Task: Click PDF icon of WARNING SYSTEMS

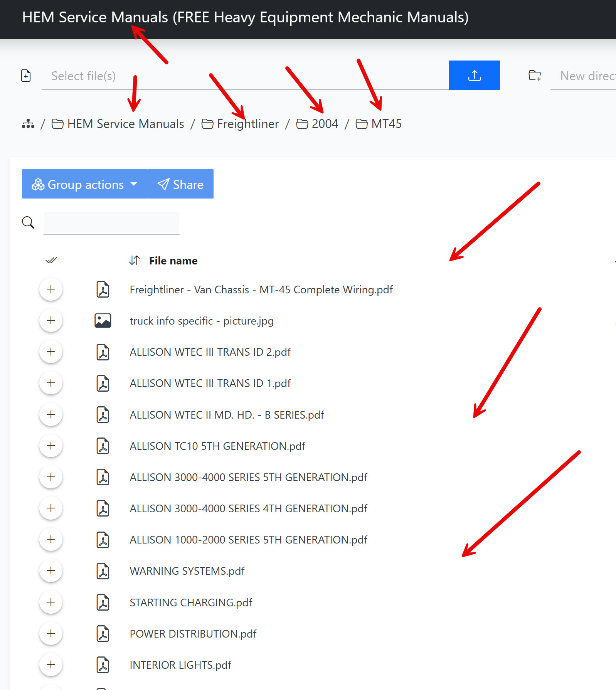Action: tap(103, 571)
